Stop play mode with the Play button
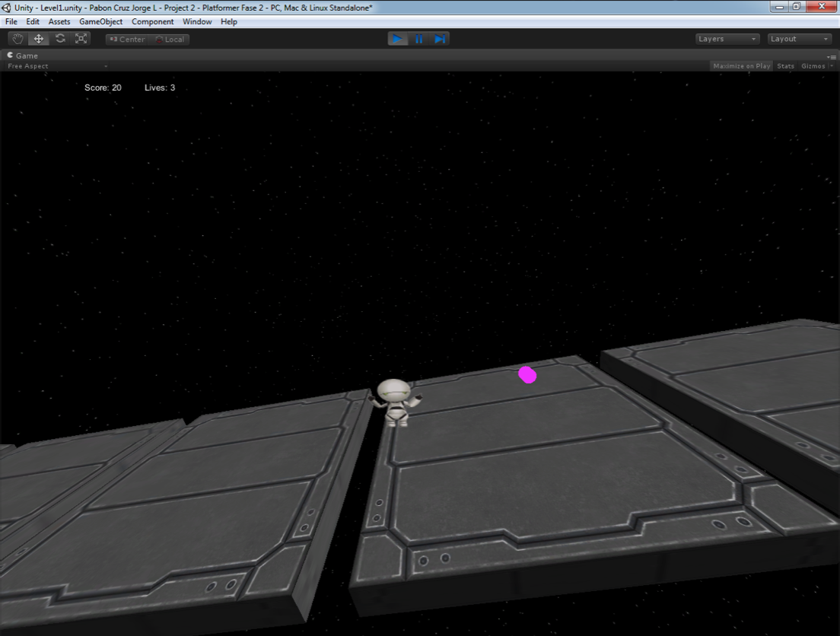 tap(397, 39)
